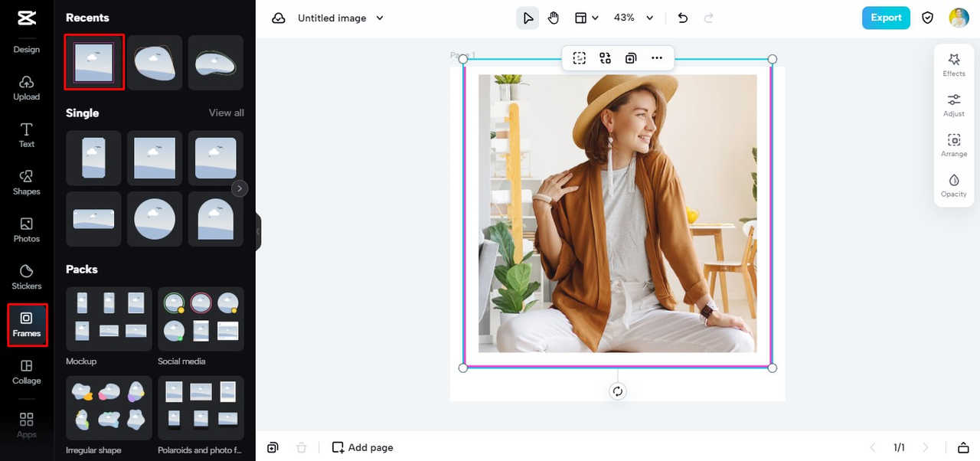The image size is (980, 461).
Task: Click the Add page button
Action: (363, 447)
